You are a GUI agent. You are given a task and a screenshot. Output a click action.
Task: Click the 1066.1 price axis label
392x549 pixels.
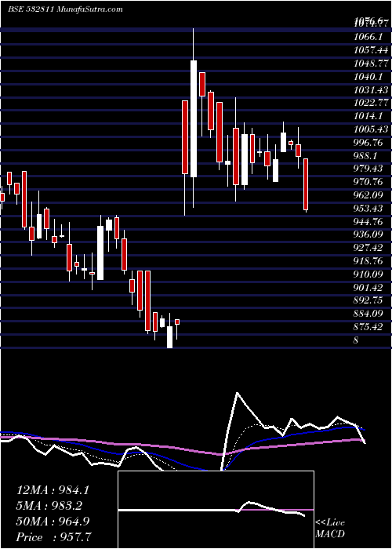366,36
